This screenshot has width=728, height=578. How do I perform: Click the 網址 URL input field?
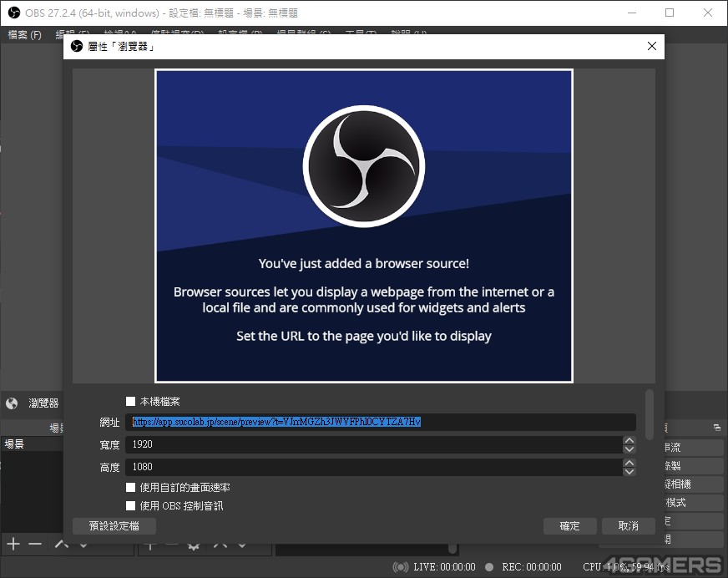[380, 422]
